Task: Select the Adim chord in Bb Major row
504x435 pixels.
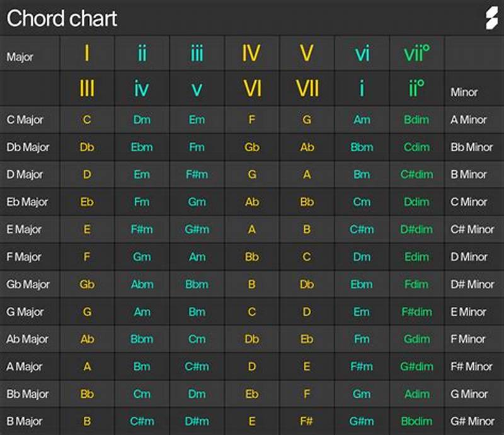Action: (417, 394)
